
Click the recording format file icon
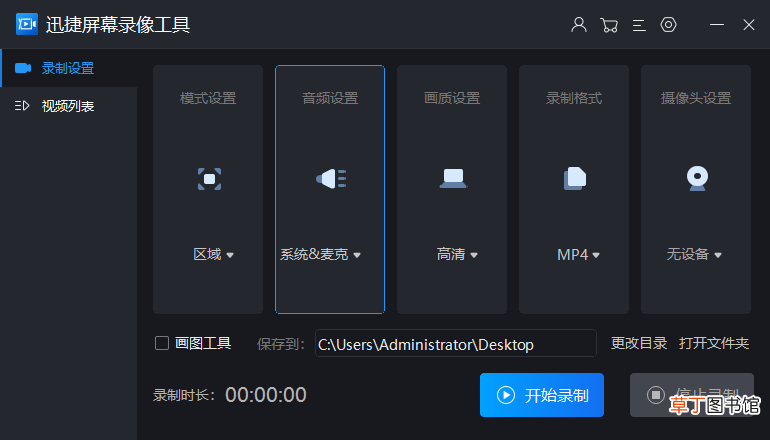click(x=575, y=178)
